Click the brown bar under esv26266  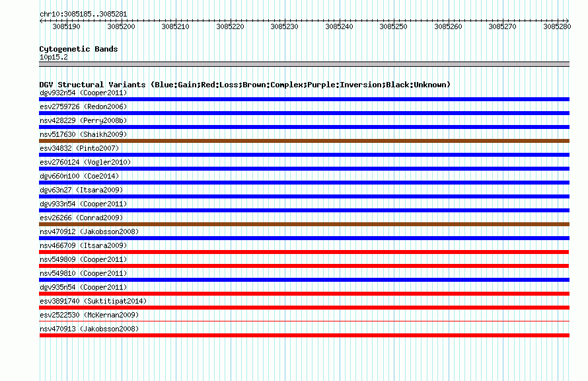[x=304, y=224]
